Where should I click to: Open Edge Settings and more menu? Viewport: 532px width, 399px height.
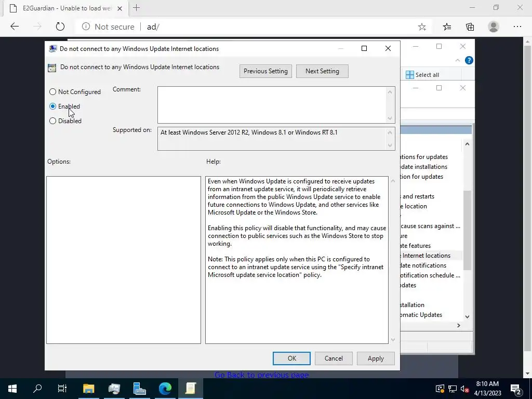click(x=517, y=26)
